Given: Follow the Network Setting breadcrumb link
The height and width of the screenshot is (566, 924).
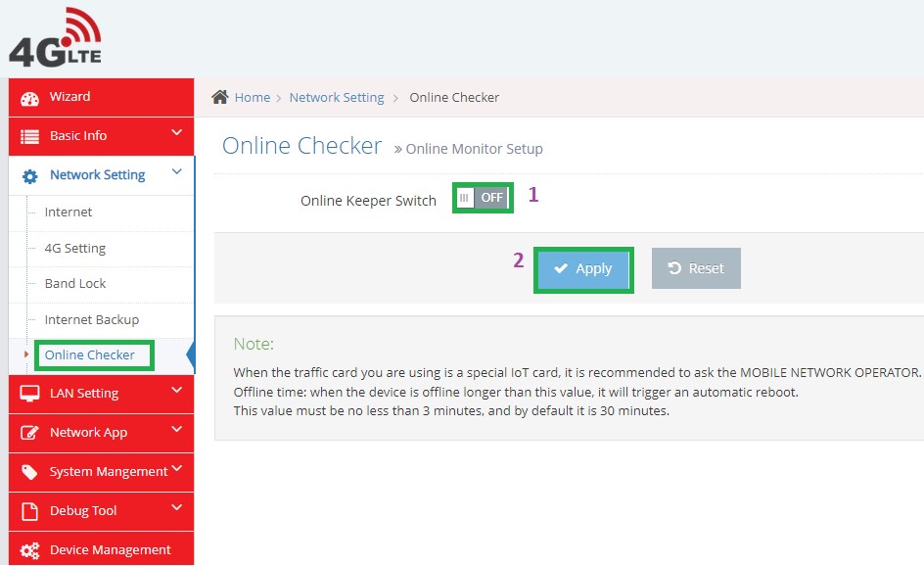Looking at the screenshot, I should pyautogui.click(x=337, y=98).
